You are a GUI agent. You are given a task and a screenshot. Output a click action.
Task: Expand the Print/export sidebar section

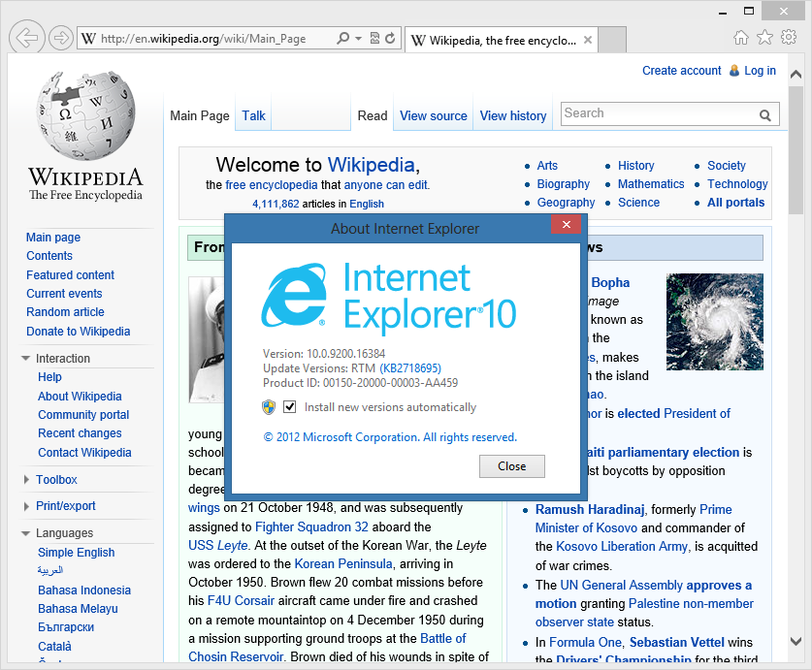pos(26,506)
